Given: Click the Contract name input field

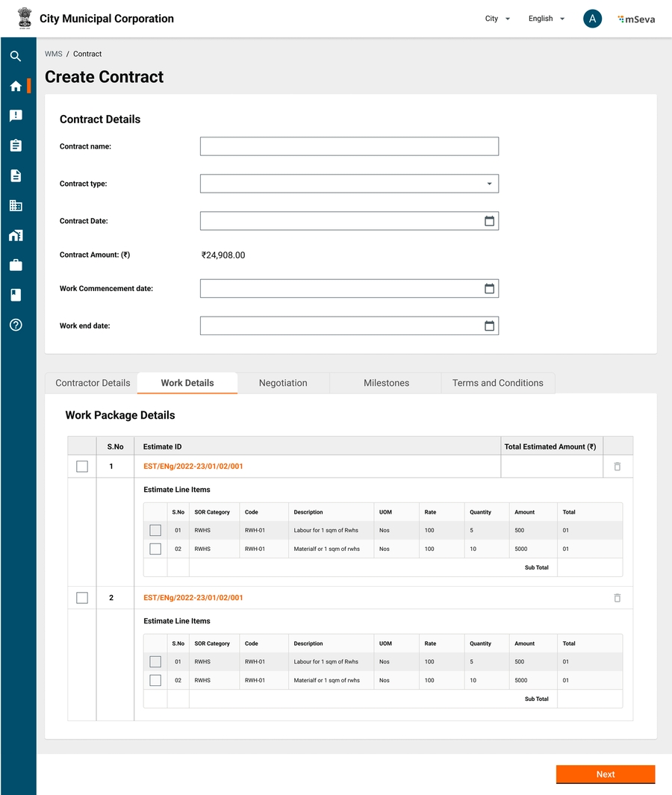Looking at the screenshot, I should click(349, 146).
